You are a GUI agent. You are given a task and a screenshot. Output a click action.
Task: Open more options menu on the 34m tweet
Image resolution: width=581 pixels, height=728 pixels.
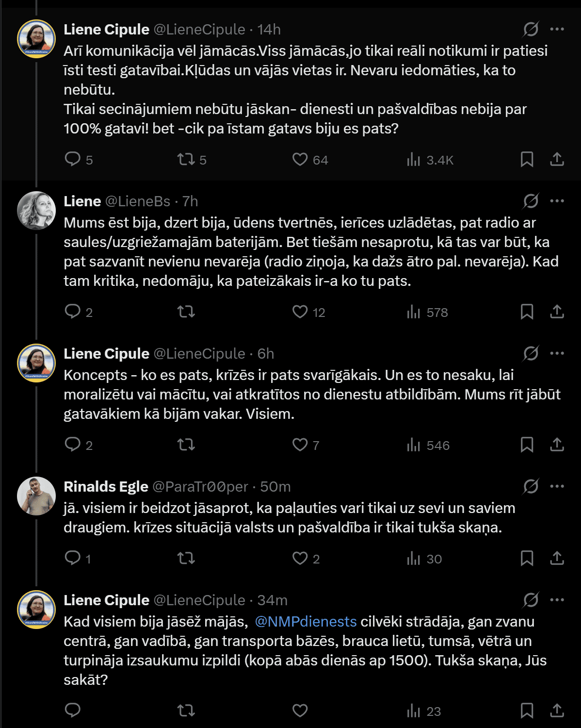[x=557, y=600]
